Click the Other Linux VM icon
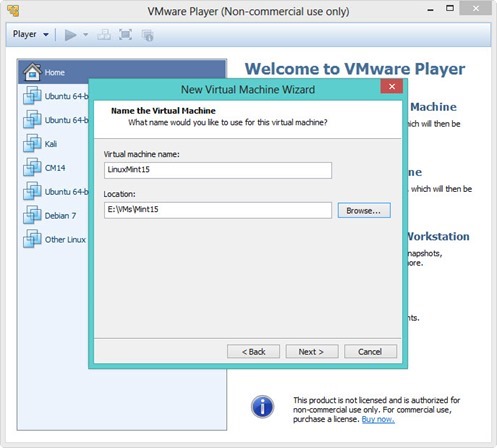This screenshot has width=497, height=448. pos(32,240)
